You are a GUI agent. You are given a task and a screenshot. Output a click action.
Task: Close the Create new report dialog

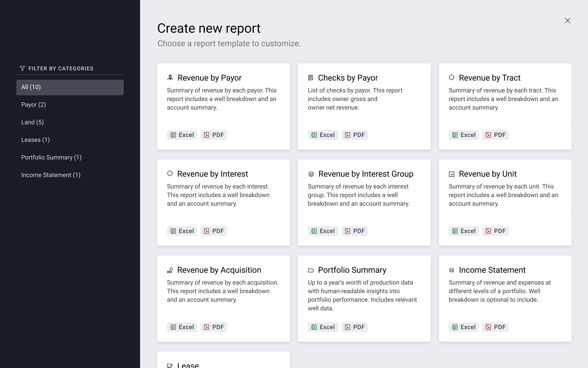(x=567, y=21)
